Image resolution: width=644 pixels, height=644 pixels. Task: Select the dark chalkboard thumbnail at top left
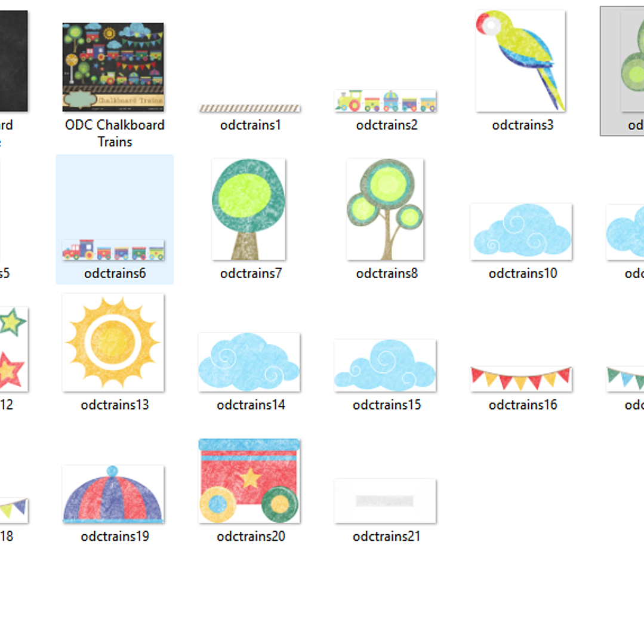(13, 61)
